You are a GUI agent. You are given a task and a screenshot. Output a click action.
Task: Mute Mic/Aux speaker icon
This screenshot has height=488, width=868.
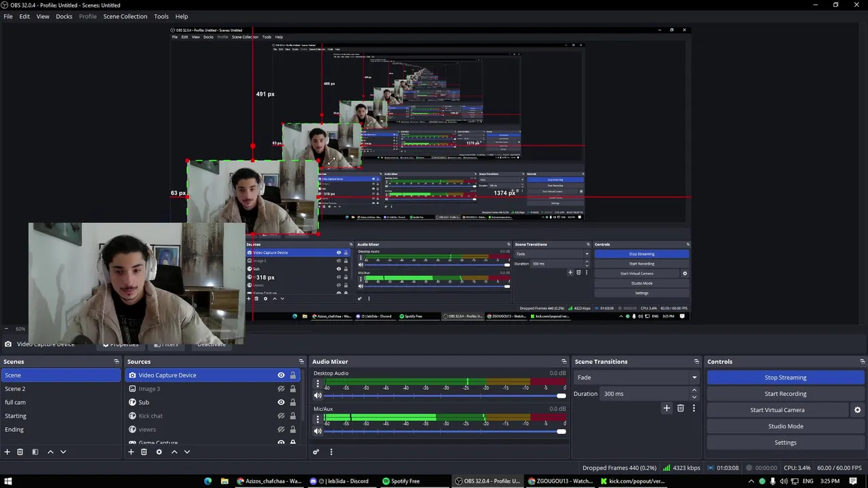tap(317, 431)
